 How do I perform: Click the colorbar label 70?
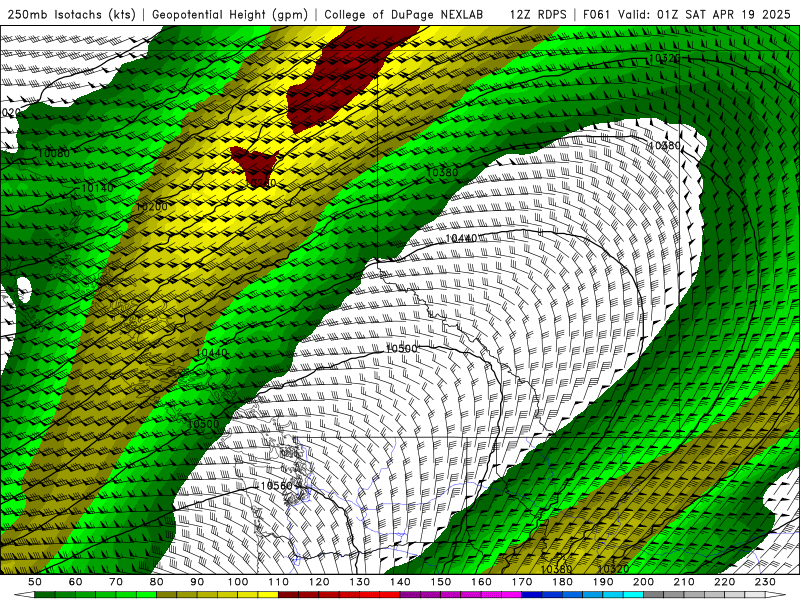[116, 582]
